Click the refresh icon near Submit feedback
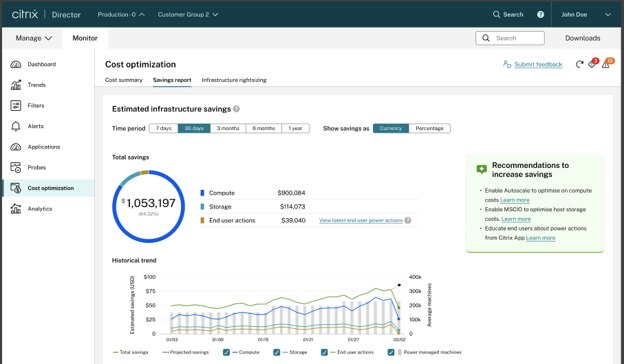 (x=579, y=65)
